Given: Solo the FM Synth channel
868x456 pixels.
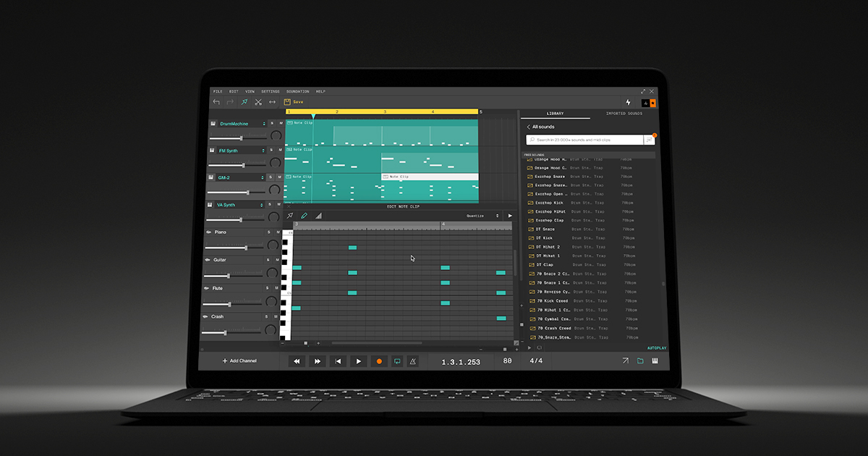Looking at the screenshot, I should [271, 150].
